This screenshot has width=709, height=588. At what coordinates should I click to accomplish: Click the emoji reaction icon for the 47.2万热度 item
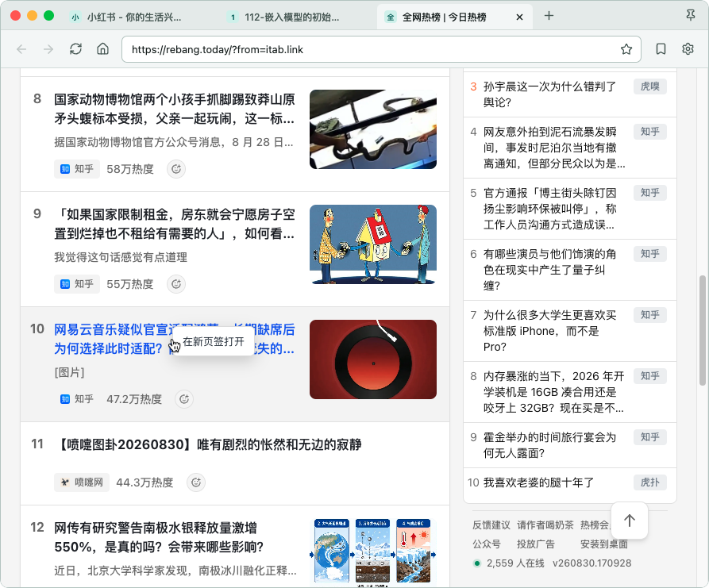[184, 399]
